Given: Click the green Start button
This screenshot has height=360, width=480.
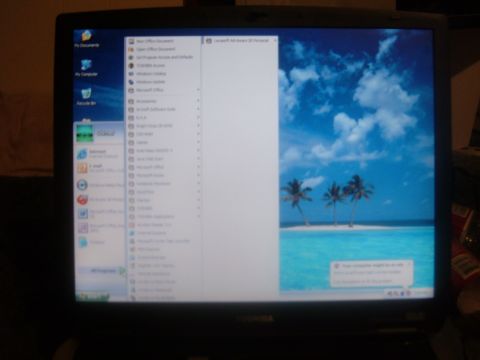Looking at the screenshot, I should [x=93, y=296].
